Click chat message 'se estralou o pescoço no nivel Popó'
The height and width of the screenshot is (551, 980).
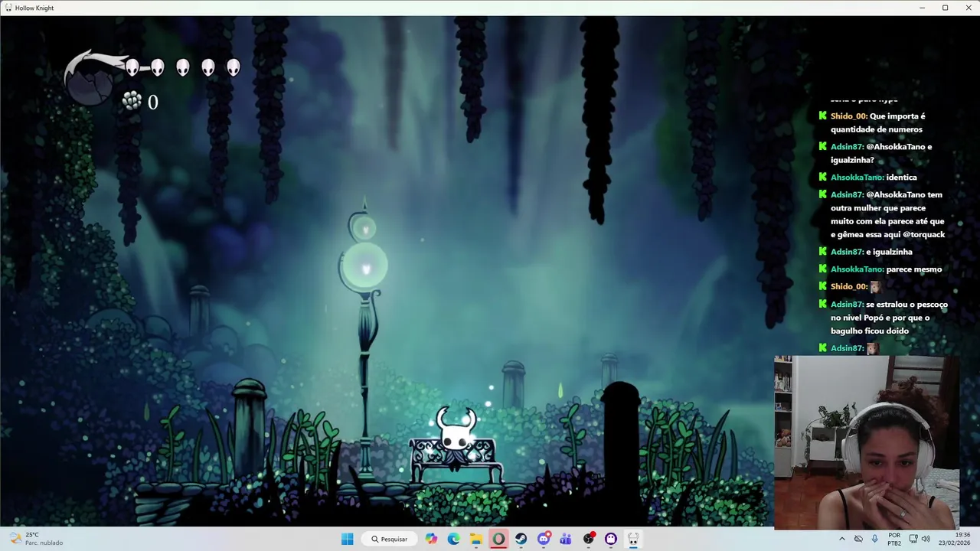tap(890, 318)
